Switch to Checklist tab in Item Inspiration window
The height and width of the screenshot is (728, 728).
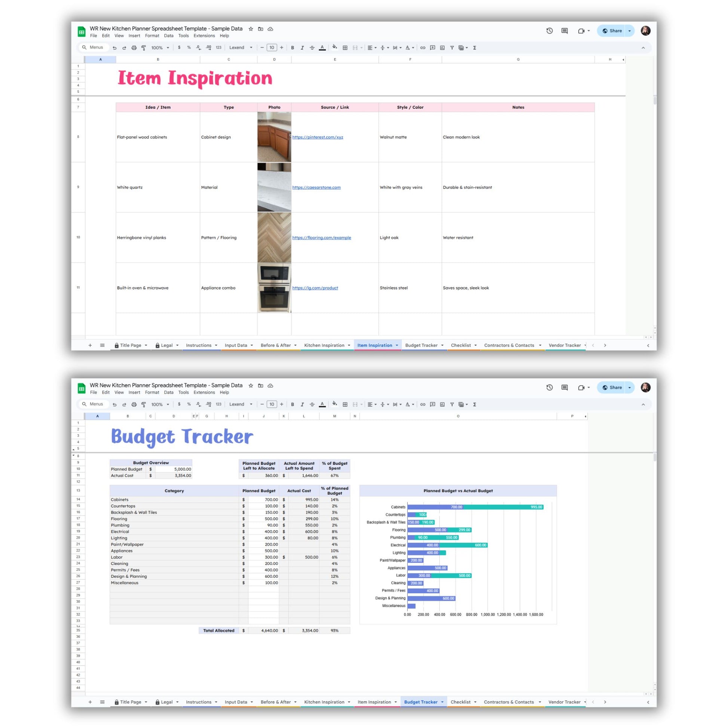pos(461,345)
